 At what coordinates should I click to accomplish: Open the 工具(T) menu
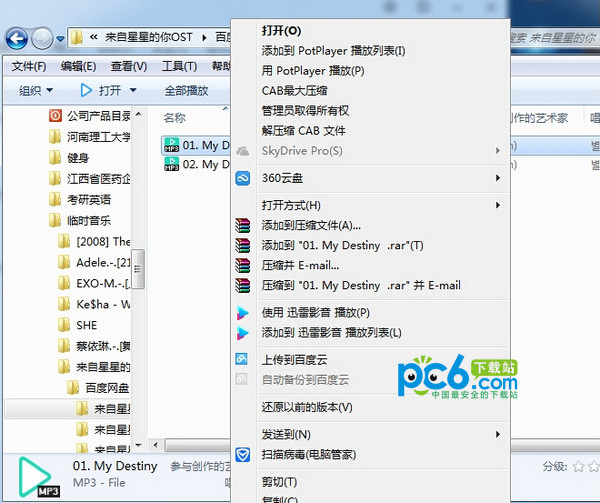pyautogui.click(x=179, y=67)
